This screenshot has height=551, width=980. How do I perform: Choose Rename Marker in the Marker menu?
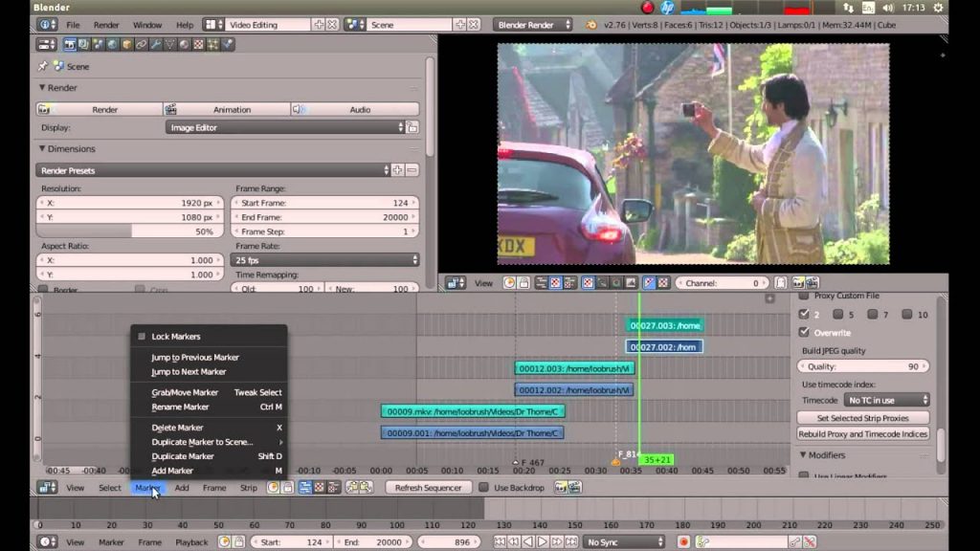pos(180,407)
